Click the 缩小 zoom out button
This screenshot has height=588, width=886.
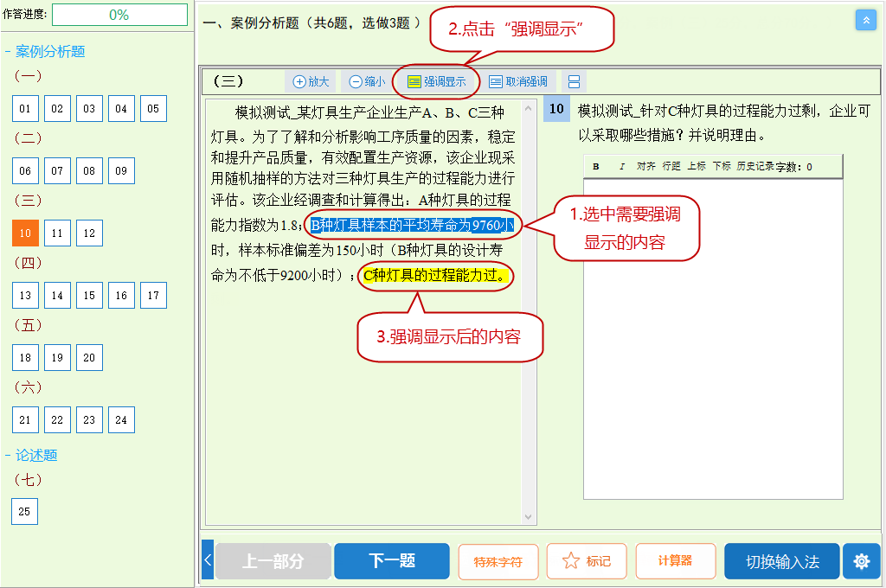(368, 81)
